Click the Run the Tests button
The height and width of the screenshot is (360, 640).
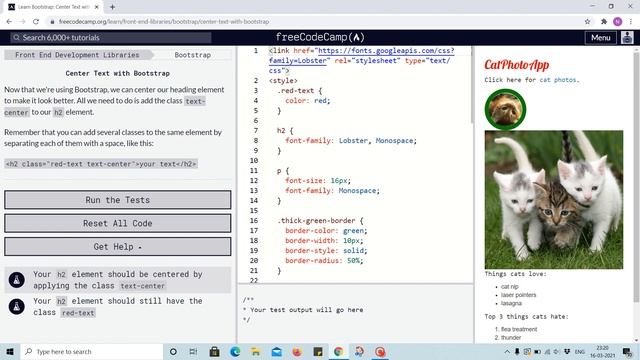(118, 200)
